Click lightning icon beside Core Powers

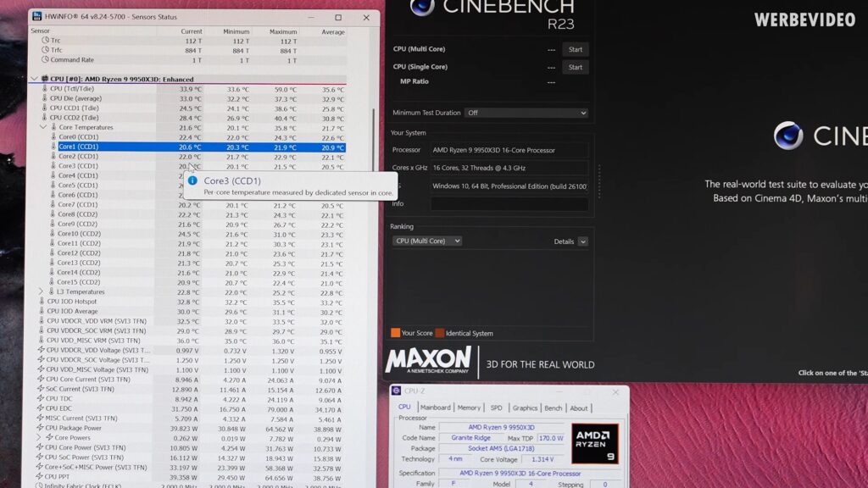point(49,437)
